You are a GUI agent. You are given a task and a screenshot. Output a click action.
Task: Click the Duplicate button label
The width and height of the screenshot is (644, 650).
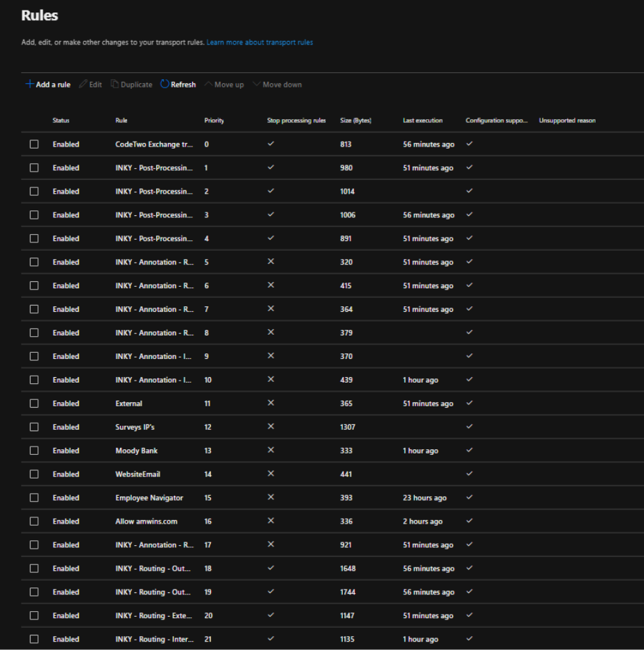(x=136, y=85)
